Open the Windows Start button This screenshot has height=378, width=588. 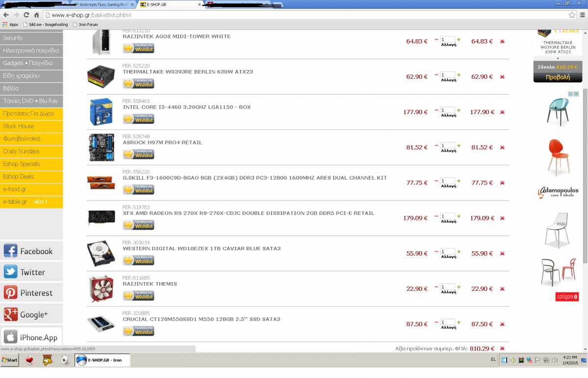pos(9,360)
